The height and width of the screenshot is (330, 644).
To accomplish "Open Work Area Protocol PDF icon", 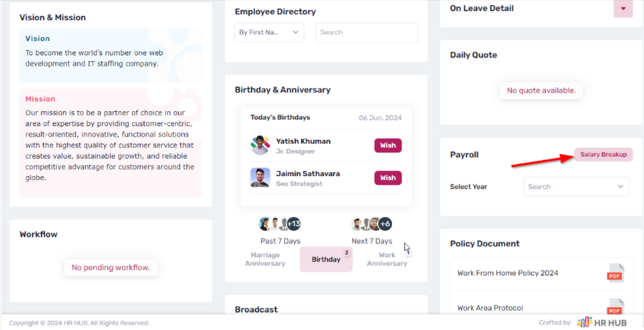I will (x=615, y=307).
